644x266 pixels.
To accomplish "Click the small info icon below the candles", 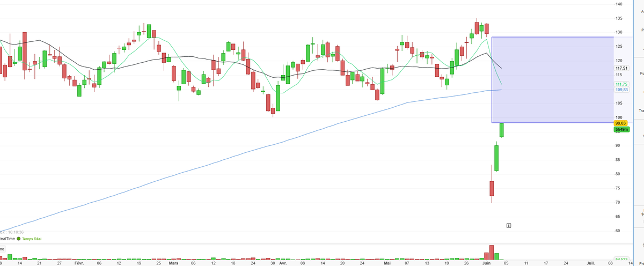I will [508, 226].
